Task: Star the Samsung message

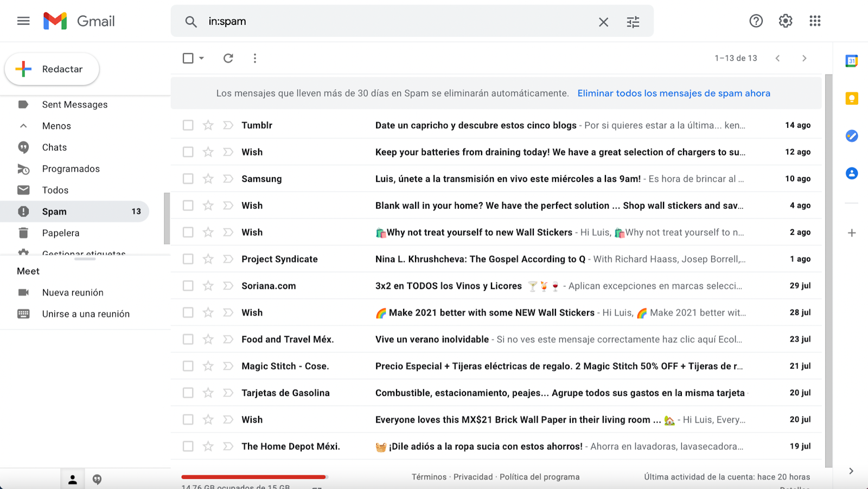Action: 208,179
